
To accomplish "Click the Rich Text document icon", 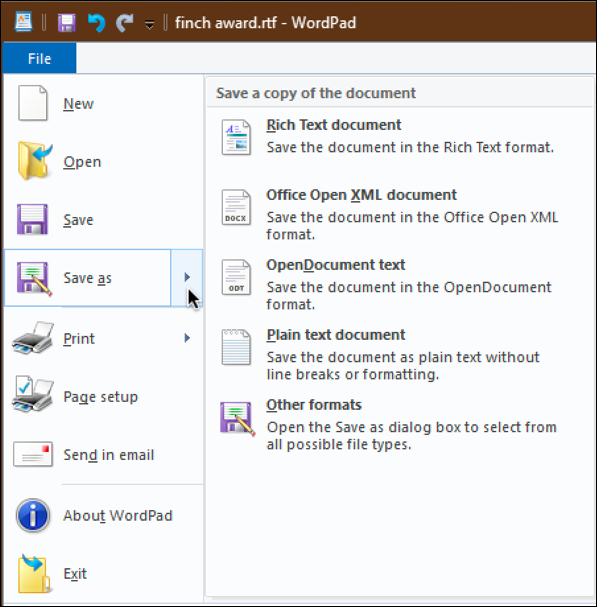I will tap(236, 137).
